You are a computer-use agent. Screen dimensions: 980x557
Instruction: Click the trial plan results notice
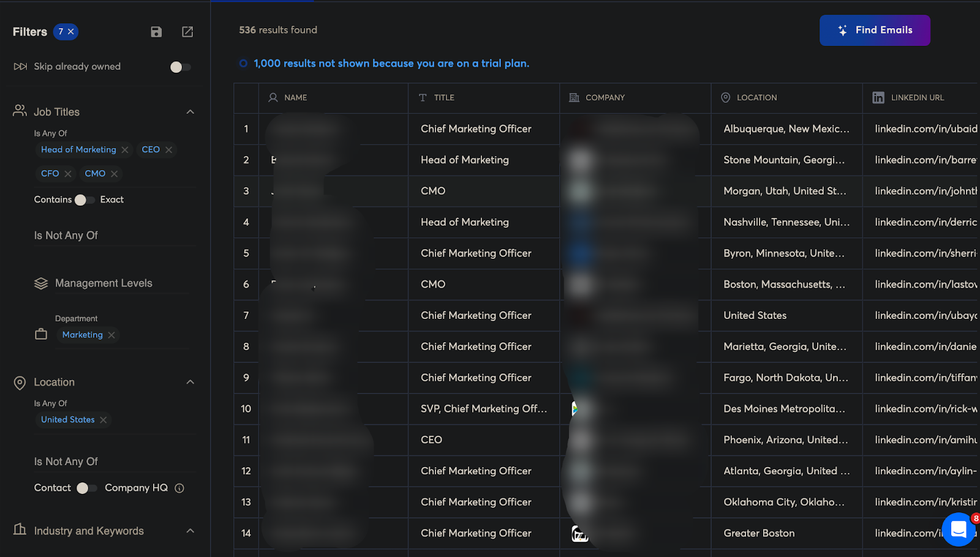point(391,63)
